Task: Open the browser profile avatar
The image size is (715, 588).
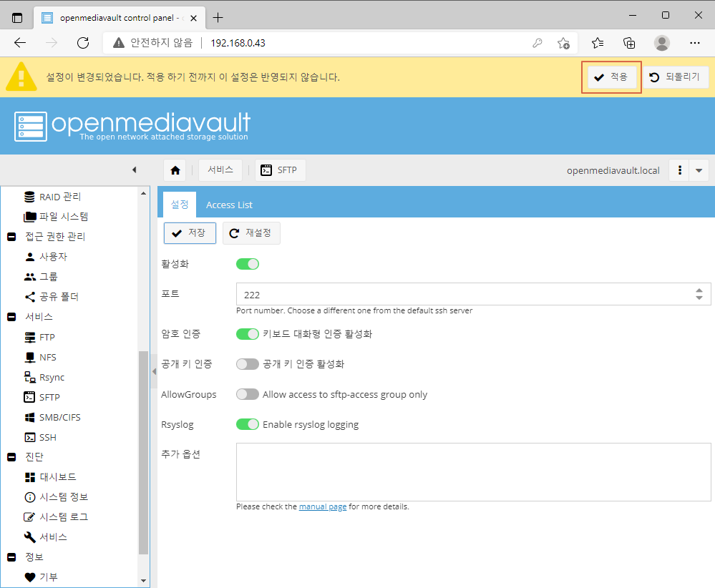Action: 661,44
